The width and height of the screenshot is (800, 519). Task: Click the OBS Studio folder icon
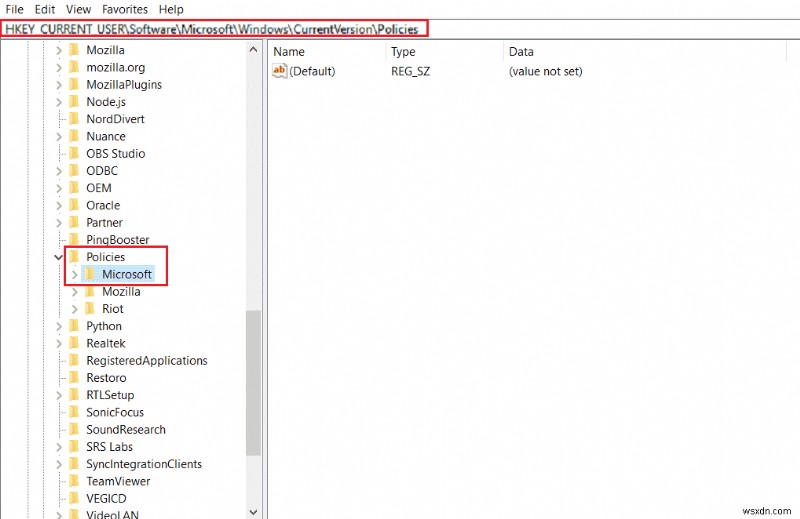[x=74, y=153]
